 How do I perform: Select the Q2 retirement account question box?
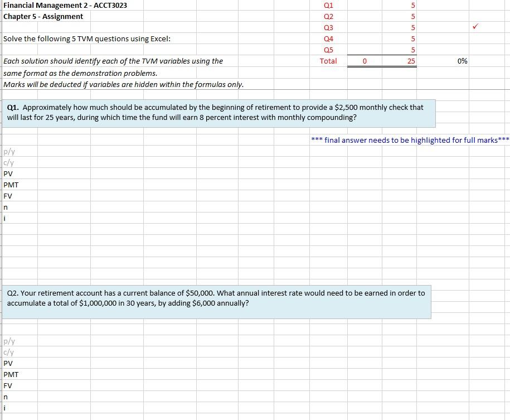217,301
